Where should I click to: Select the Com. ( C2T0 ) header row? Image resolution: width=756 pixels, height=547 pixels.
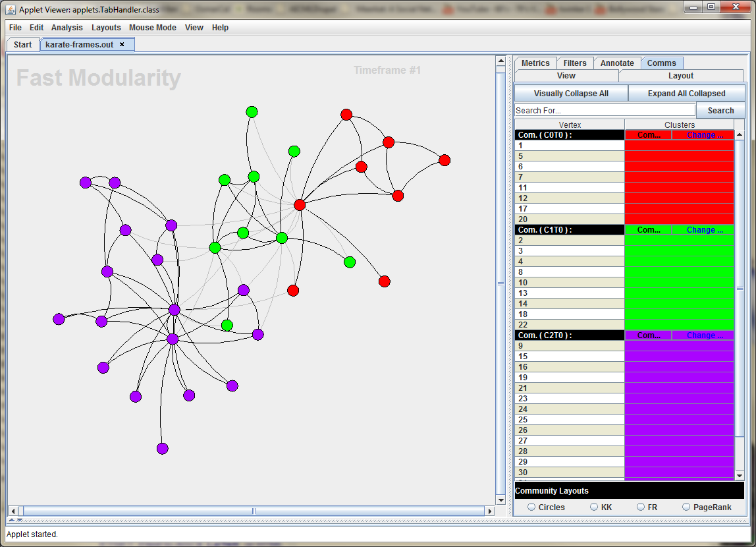click(x=570, y=335)
